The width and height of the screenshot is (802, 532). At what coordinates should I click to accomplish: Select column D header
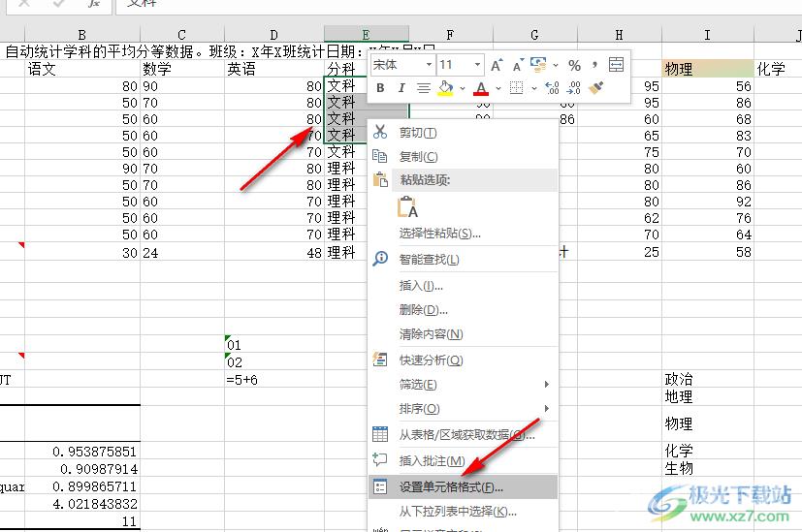[x=274, y=35]
